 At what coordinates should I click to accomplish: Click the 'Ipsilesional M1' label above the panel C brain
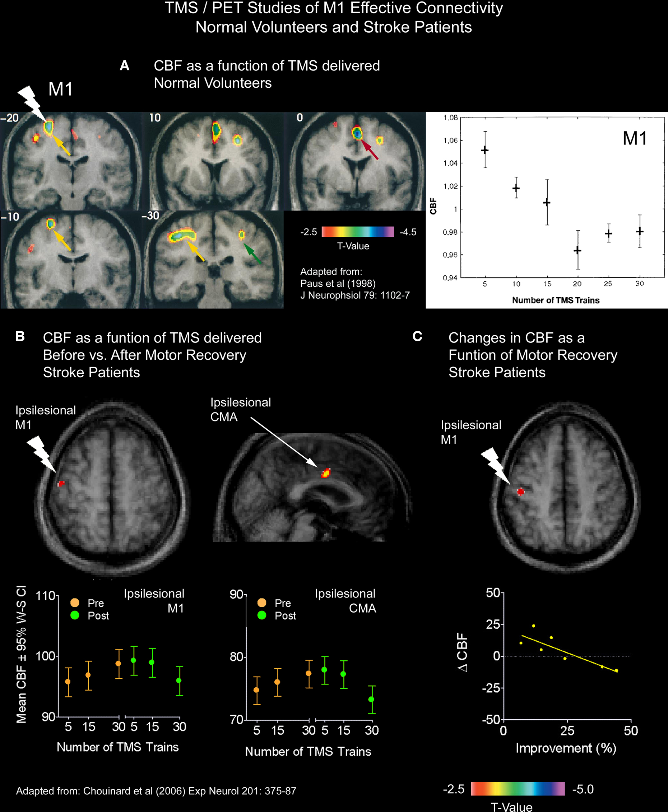(471, 432)
